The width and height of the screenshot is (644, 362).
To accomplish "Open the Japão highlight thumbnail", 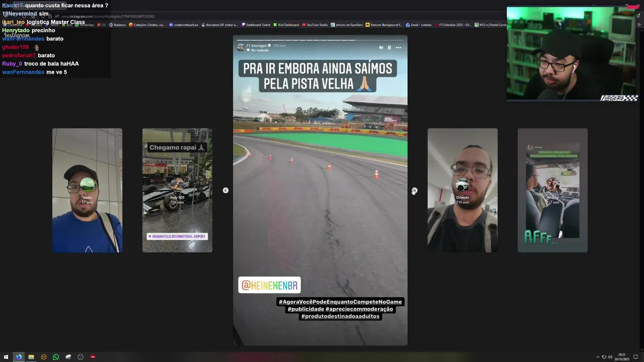I will [87, 190].
